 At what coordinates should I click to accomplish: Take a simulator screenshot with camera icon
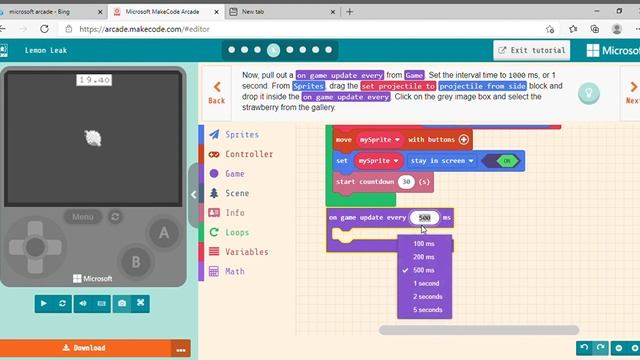[122, 304]
